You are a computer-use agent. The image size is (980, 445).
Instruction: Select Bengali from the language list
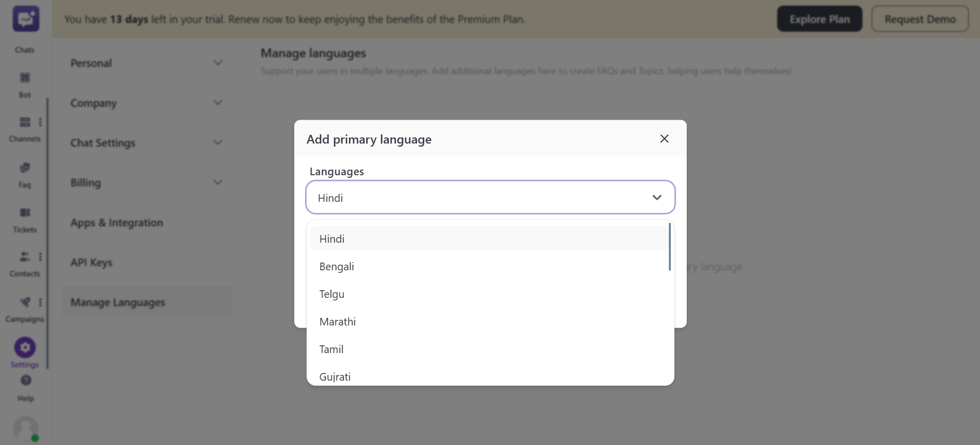(336, 266)
